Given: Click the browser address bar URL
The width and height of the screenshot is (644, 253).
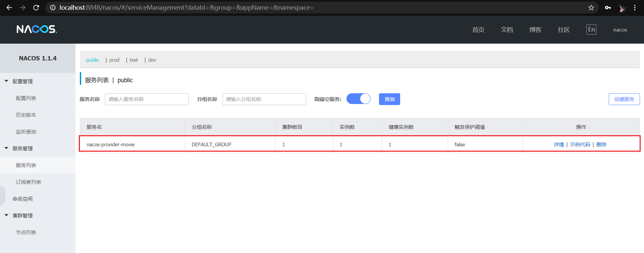Looking at the screenshot, I should point(186,7).
